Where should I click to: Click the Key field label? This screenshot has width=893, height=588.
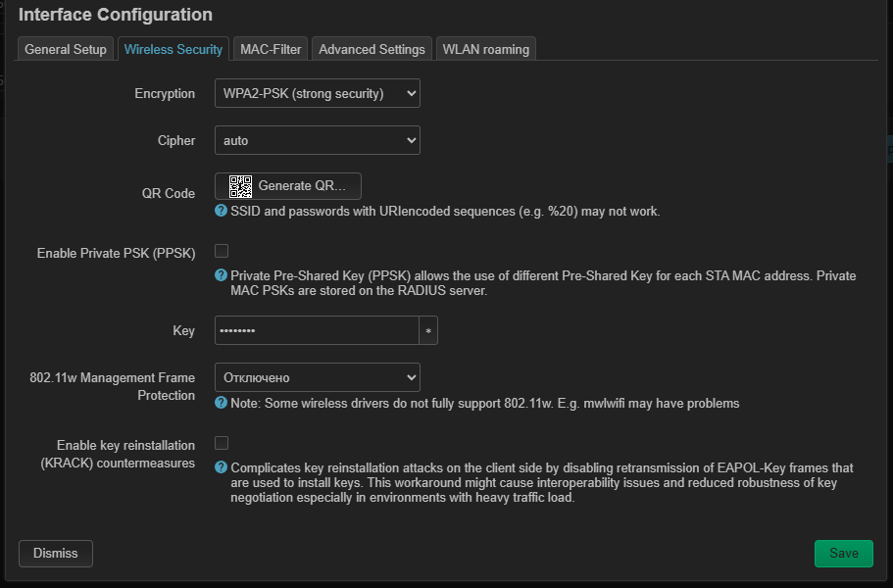[x=184, y=330]
